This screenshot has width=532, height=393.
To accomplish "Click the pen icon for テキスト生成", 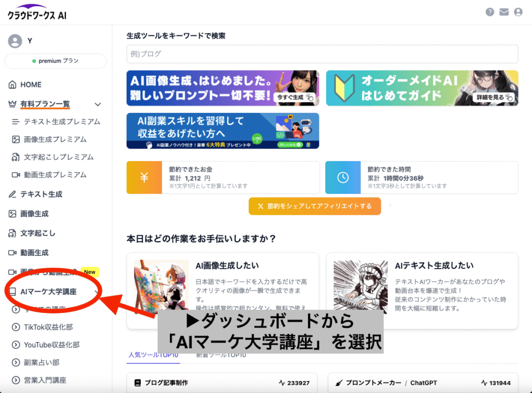I will pos(12,194).
